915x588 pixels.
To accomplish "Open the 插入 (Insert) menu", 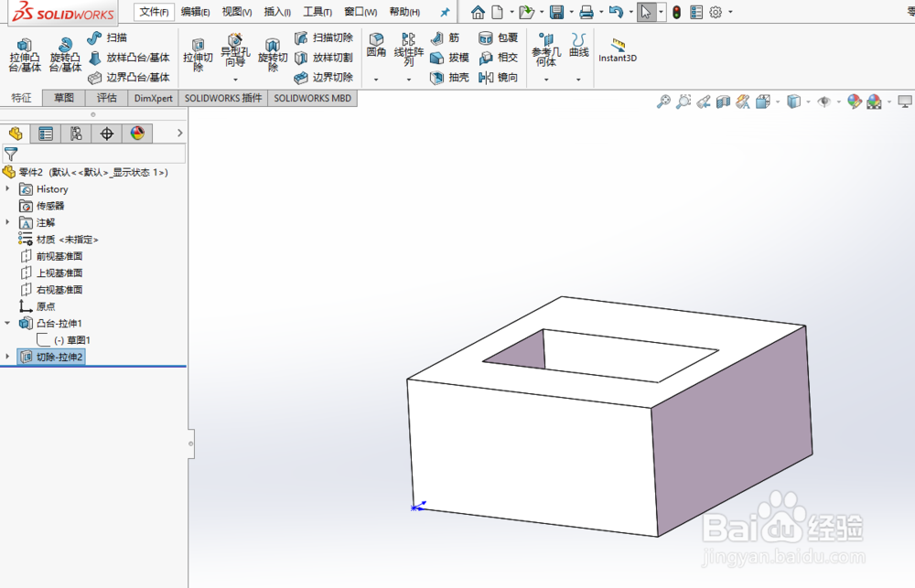I will pyautogui.click(x=277, y=11).
